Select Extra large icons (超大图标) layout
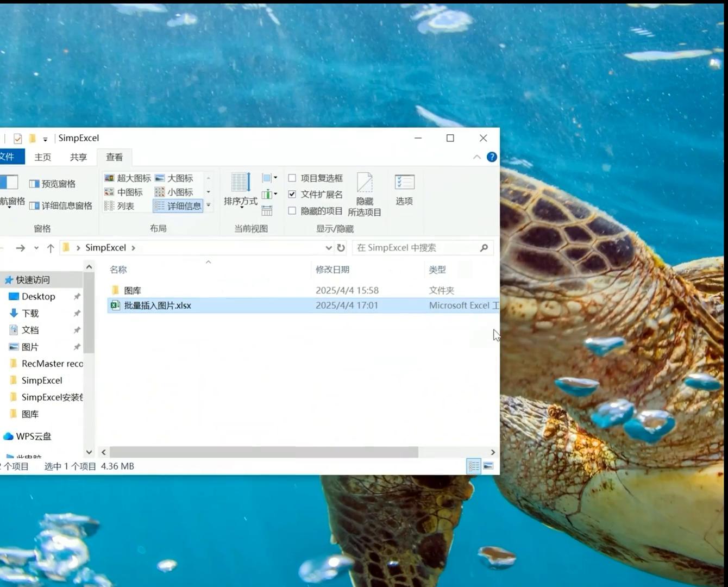Image resolution: width=728 pixels, height=587 pixels. [x=128, y=178]
